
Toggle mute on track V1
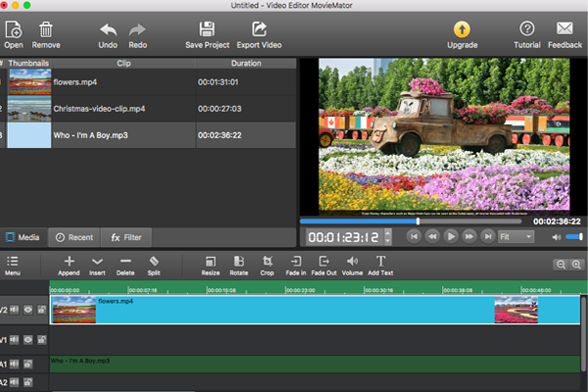tap(15, 340)
